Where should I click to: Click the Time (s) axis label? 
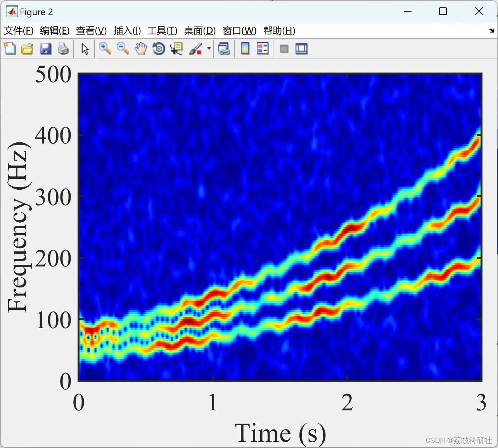280,433
